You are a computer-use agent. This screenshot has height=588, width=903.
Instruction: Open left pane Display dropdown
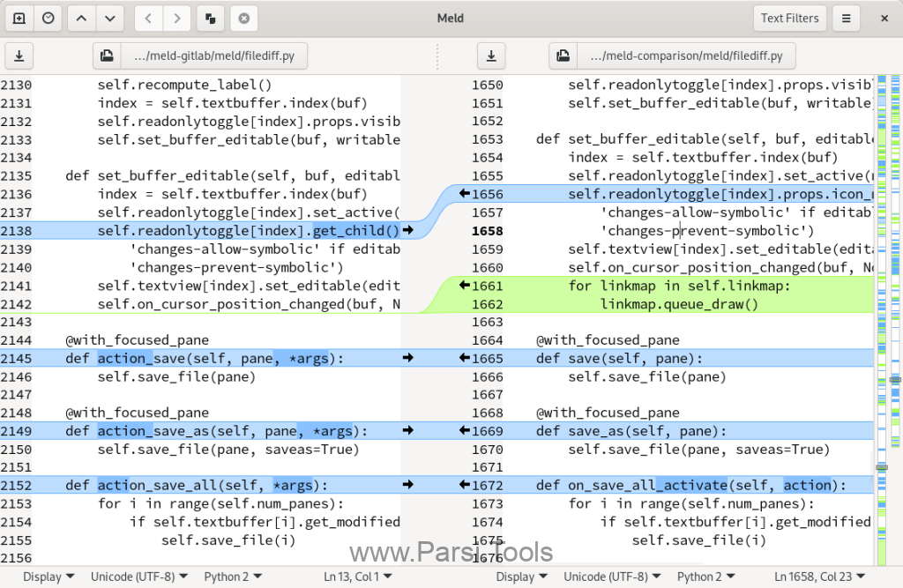point(49,577)
